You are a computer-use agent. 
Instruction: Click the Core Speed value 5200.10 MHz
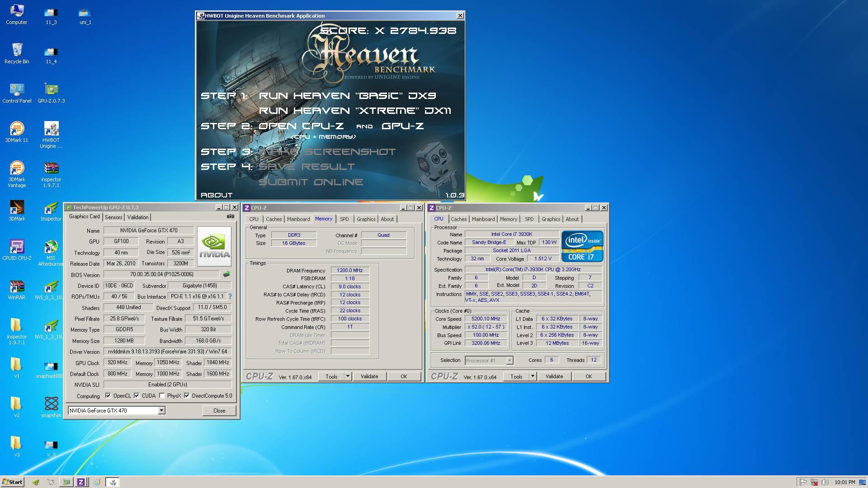point(486,319)
